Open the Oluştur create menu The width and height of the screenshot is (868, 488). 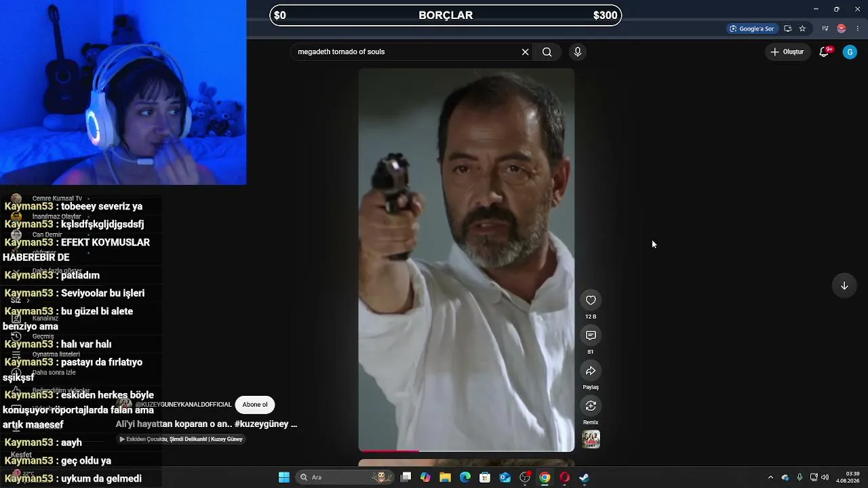pos(787,52)
